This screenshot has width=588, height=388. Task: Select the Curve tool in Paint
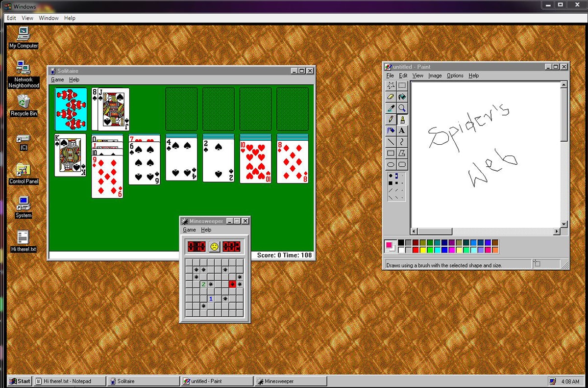(x=402, y=142)
